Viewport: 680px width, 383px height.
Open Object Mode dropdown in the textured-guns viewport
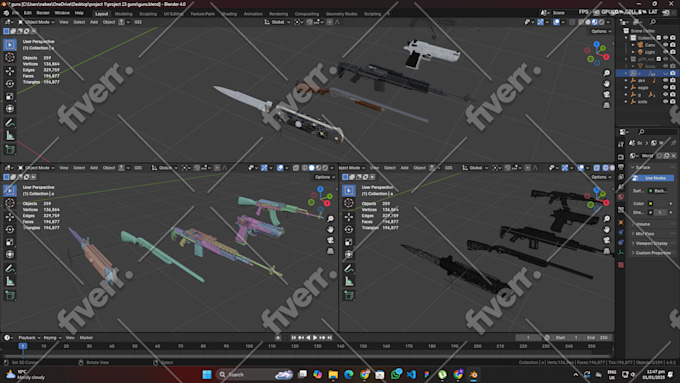tap(36, 22)
